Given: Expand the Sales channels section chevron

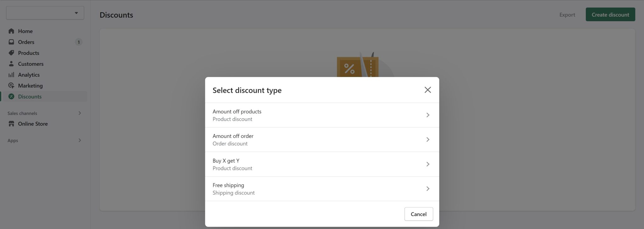Looking at the screenshot, I should pos(80,113).
